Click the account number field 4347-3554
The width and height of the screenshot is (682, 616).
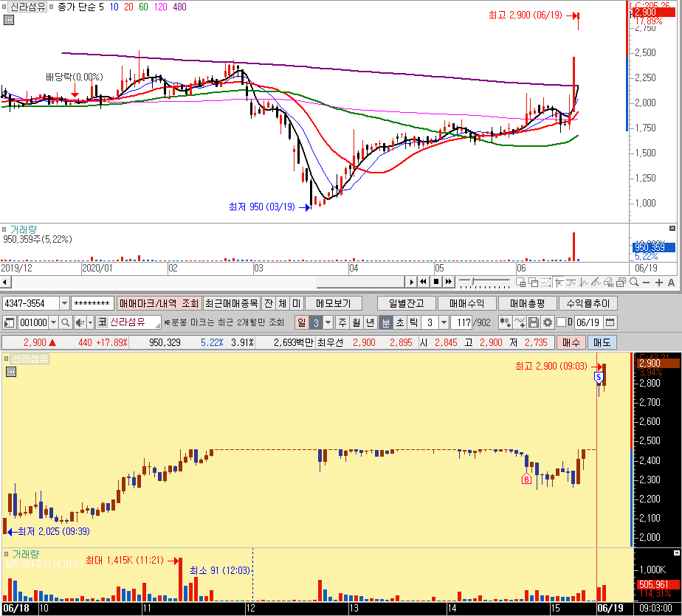pos(30,303)
